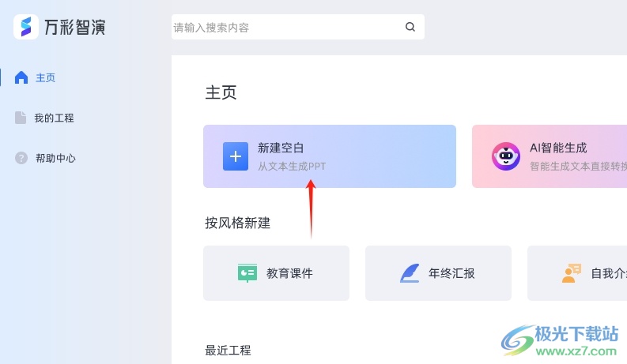Click the magnifier search icon
Image resolution: width=627 pixels, height=364 pixels.
coord(410,27)
